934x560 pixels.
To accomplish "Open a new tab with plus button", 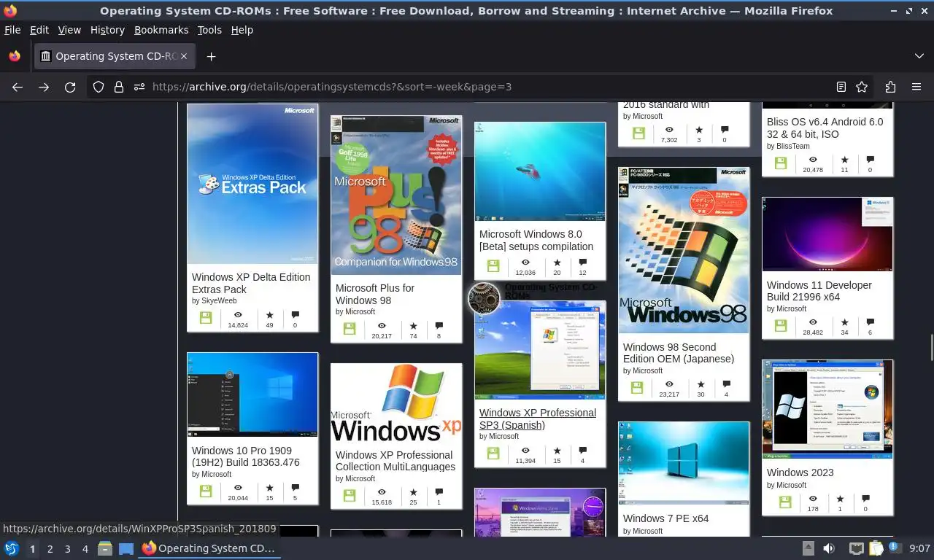I will (211, 56).
